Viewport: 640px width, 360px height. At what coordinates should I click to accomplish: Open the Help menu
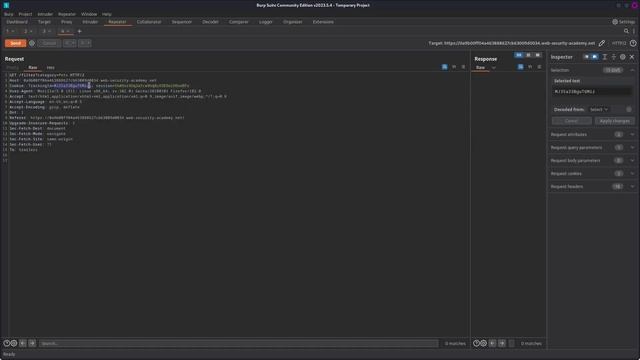[107, 14]
